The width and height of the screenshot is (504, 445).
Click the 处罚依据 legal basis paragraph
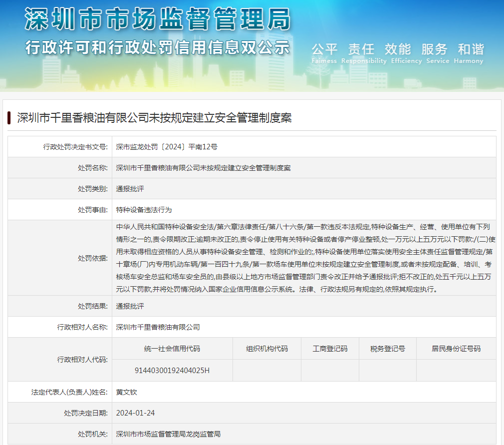(303, 258)
